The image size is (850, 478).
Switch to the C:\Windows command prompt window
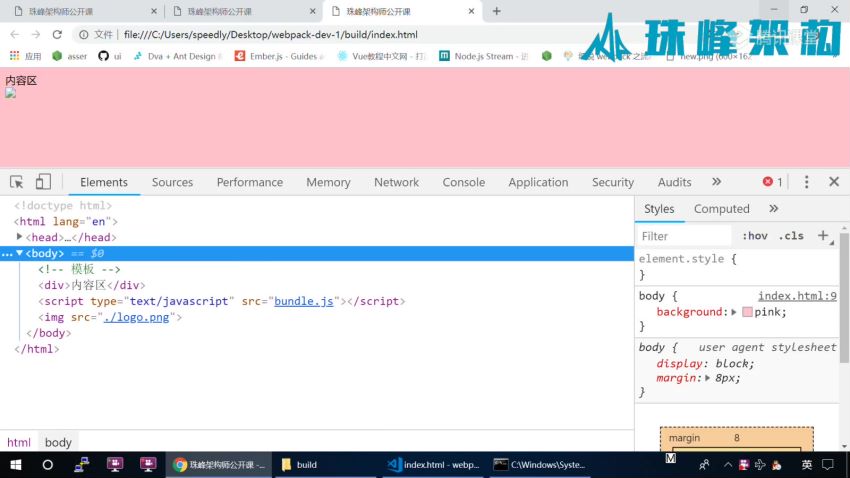click(540, 464)
